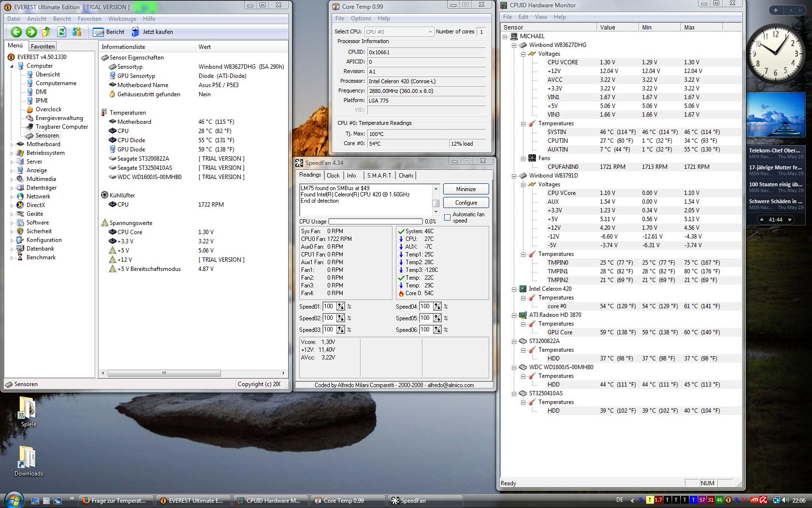The width and height of the screenshot is (812, 508).
Task: Click the analog clock desktop gadget
Action: (x=776, y=54)
